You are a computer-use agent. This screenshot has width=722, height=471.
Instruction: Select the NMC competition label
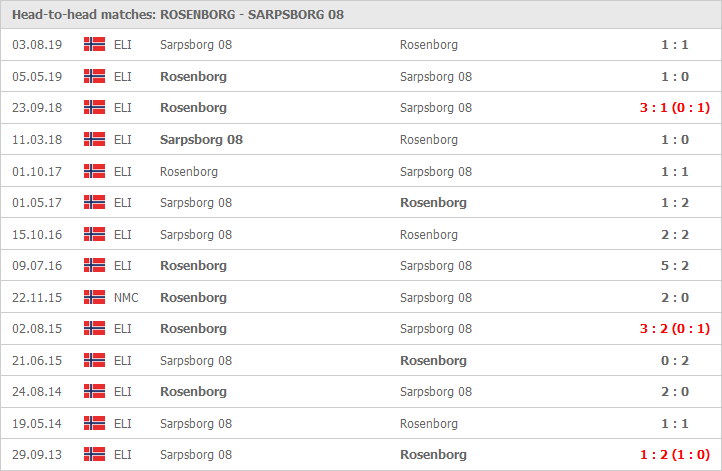tap(126, 297)
